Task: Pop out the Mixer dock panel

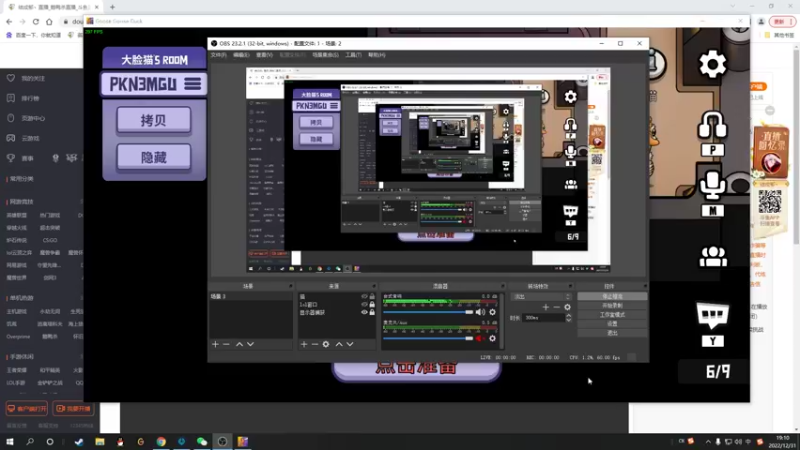Action: 503,286
